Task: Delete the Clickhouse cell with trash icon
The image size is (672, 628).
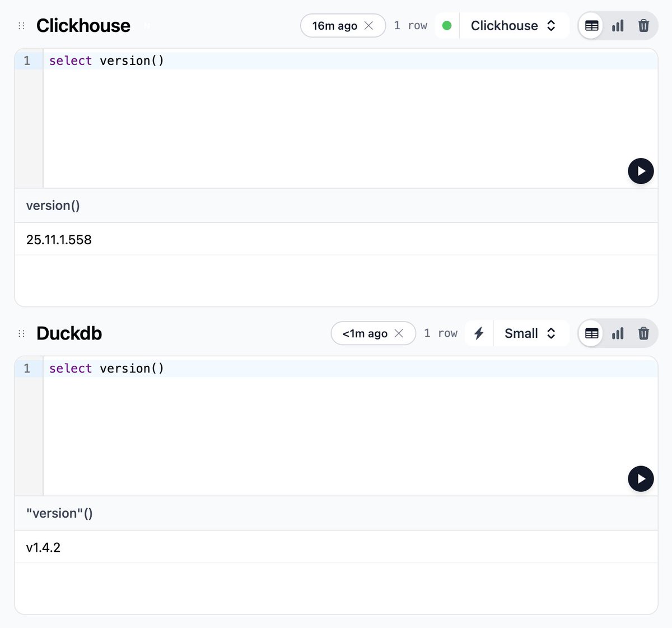Action: pyautogui.click(x=643, y=26)
